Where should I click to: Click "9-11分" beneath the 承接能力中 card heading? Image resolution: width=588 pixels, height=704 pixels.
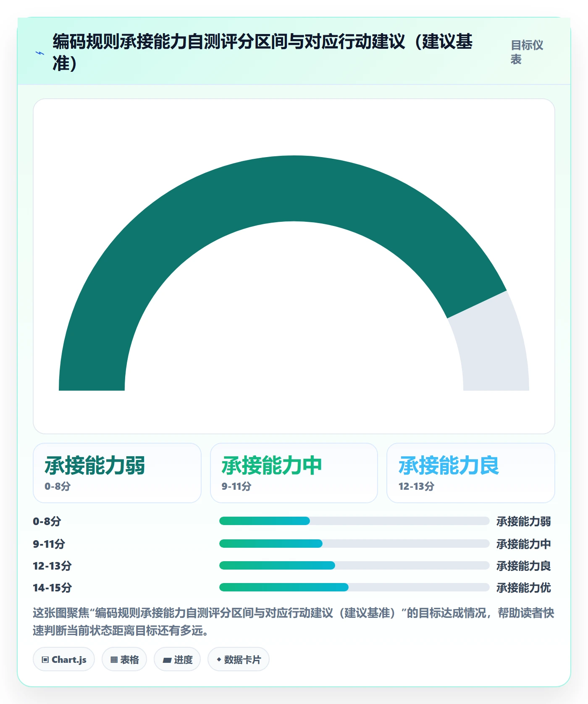point(236,486)
